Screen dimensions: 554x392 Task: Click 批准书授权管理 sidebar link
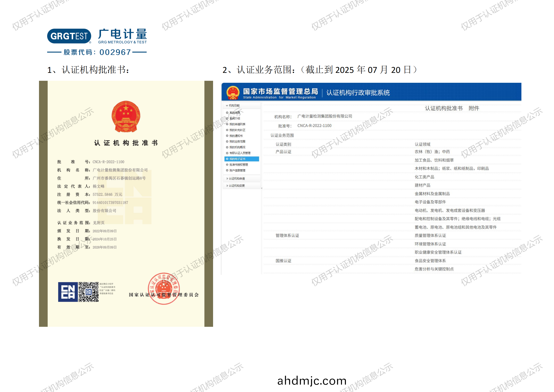(238, 165)
